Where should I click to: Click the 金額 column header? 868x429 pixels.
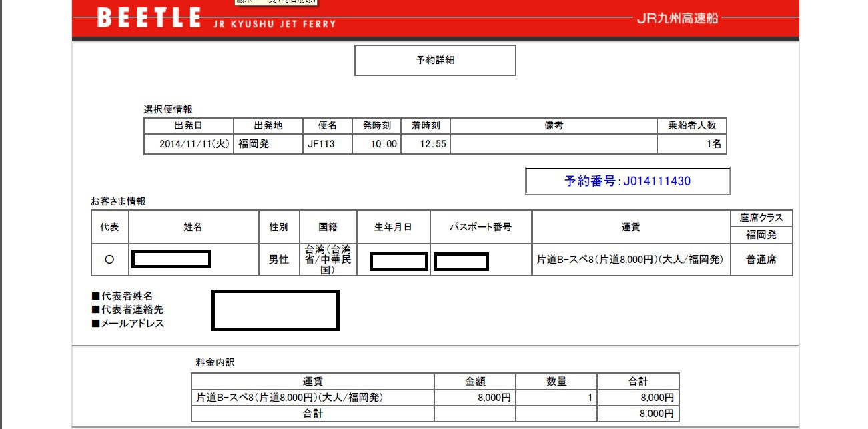[x=475, y=382]
